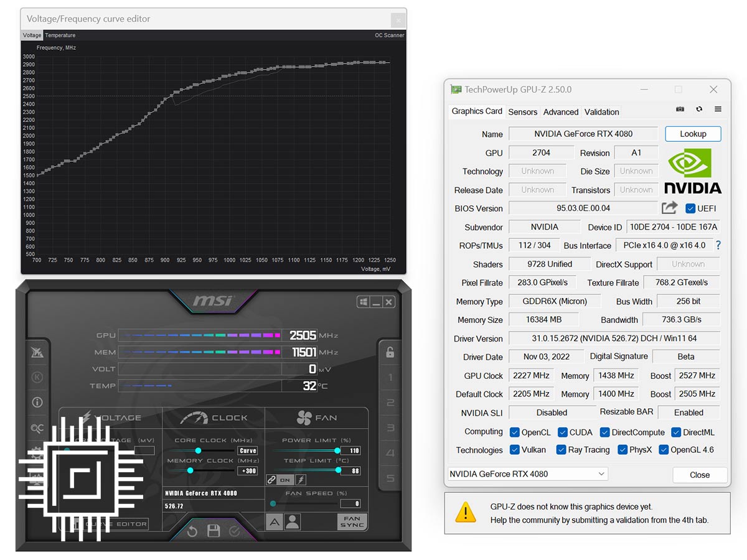The width and height of the screenshot is (747, 560).
Task: Toggle the Vulkan checkbox
Action: point(515,449)
